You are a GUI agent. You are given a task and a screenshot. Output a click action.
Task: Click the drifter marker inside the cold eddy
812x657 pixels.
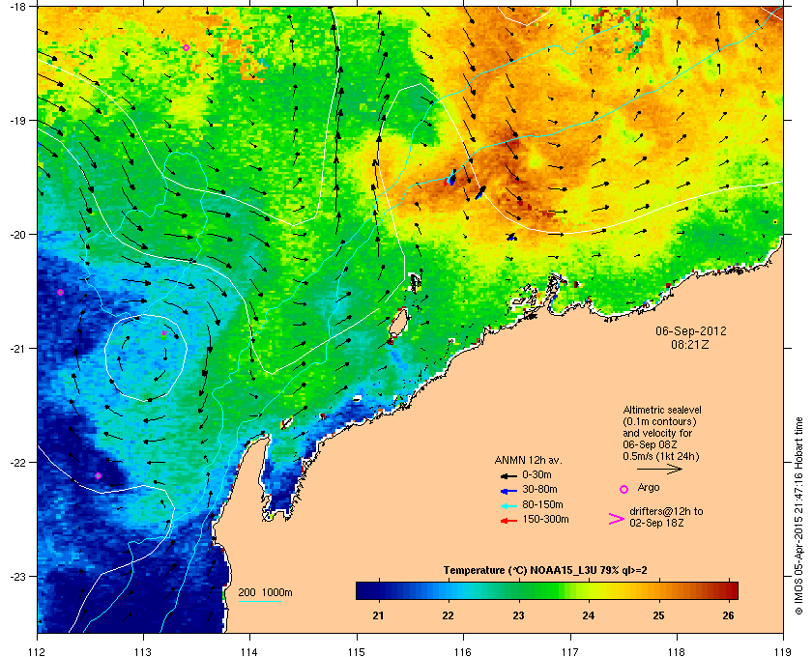[164, 334]
